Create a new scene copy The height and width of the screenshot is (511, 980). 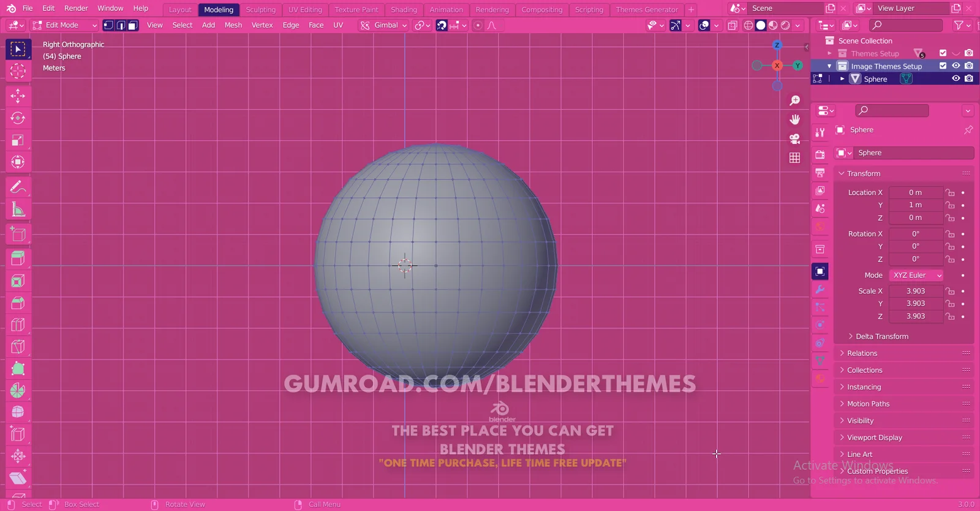tap(831, 9)
